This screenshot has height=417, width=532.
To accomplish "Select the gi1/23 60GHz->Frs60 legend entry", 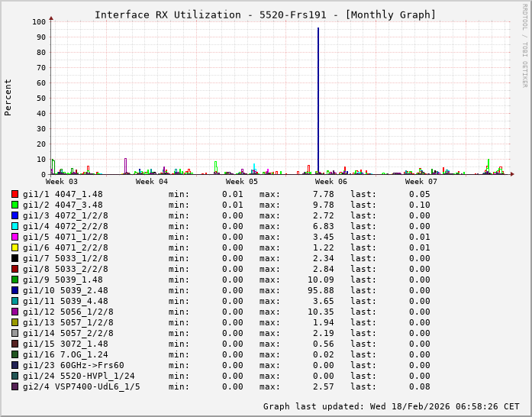I will (x=73, y=365).
